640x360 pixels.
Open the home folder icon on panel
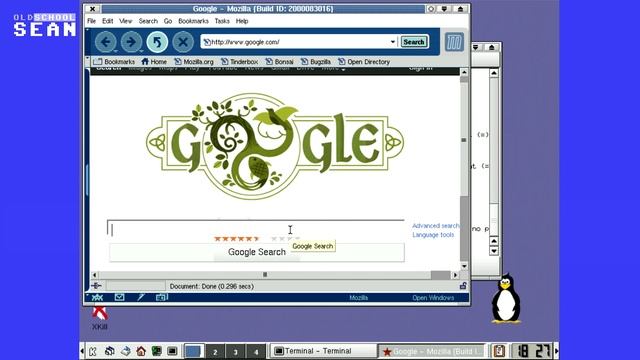(x=141, y=351)
